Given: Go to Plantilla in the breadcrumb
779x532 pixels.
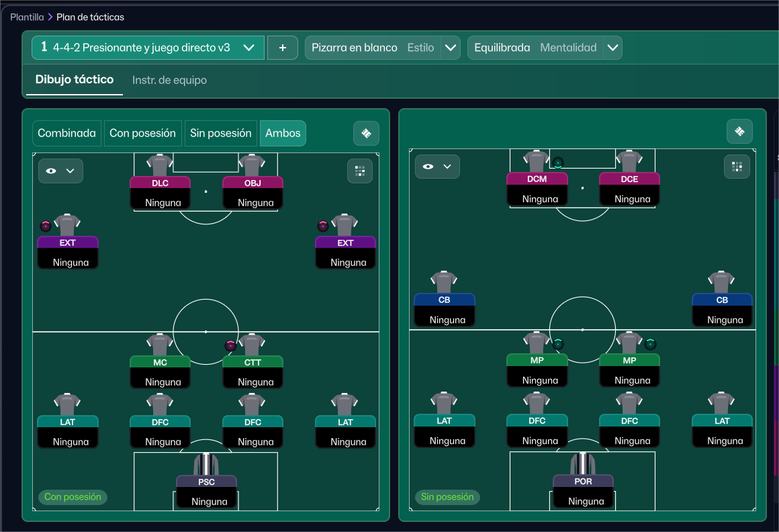Looking at the screenshot, I should point(27,17).
